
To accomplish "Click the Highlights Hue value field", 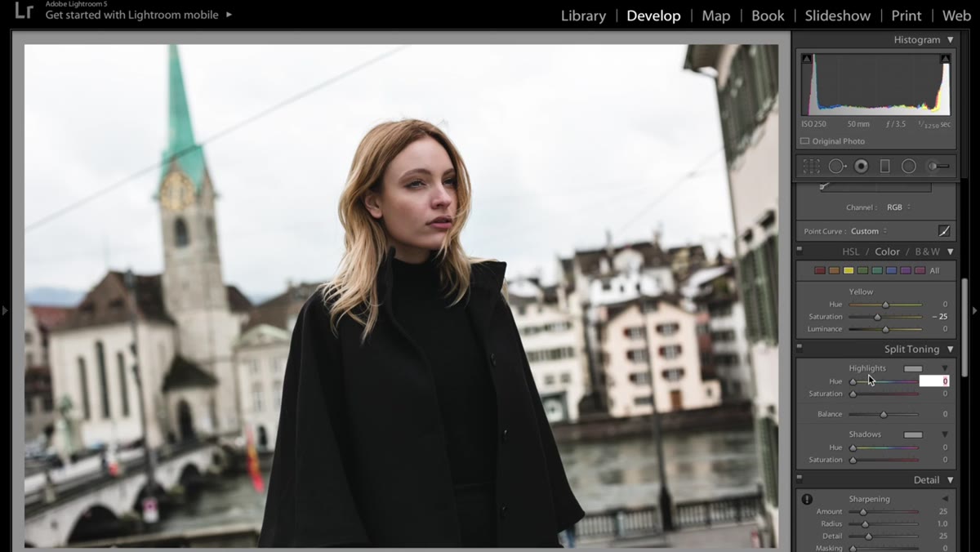I will point(934,381).
